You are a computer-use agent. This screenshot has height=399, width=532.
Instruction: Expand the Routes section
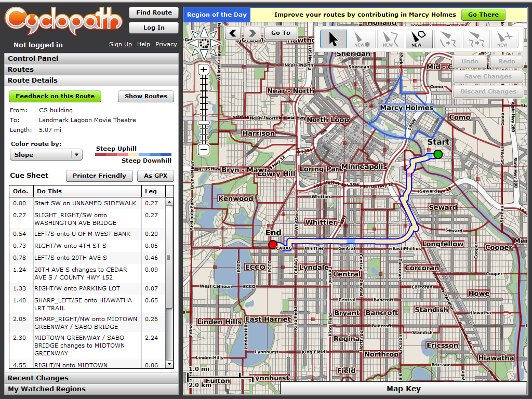[91, 69]
